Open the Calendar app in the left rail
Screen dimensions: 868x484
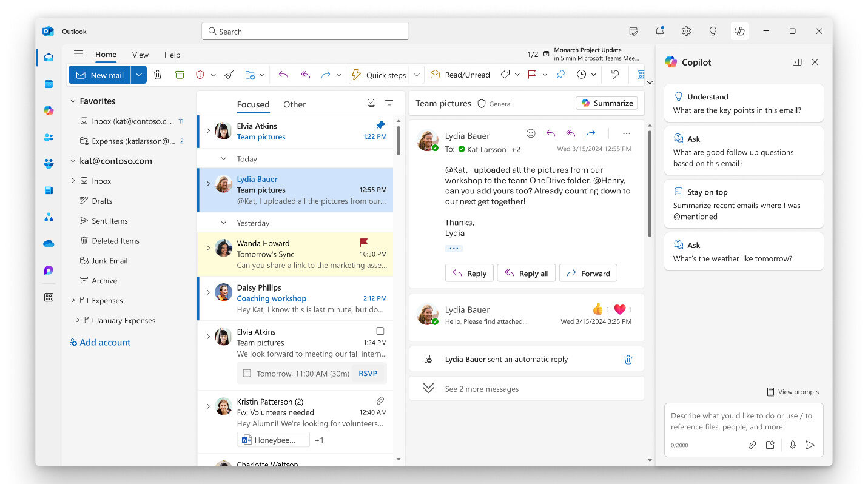click(49, 84)
